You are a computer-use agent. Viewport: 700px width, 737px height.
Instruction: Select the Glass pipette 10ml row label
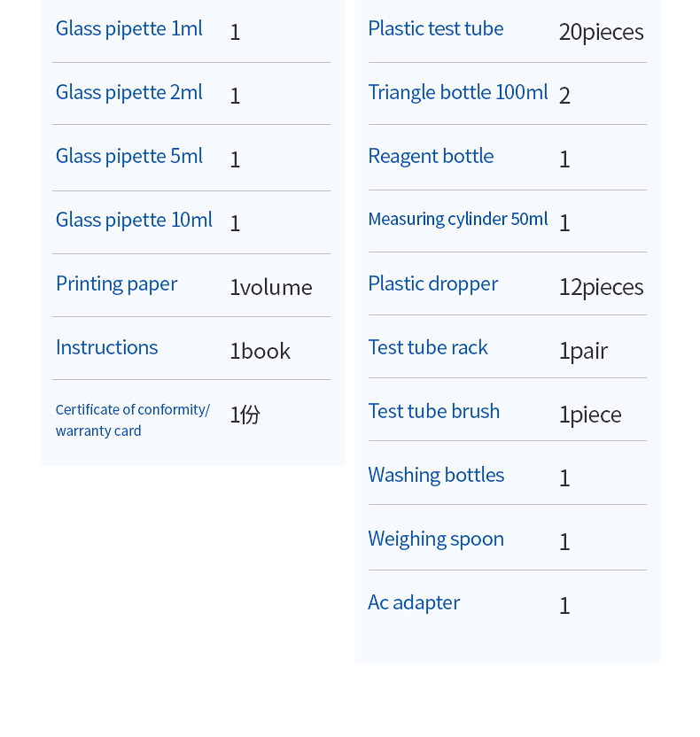point(134,220)
